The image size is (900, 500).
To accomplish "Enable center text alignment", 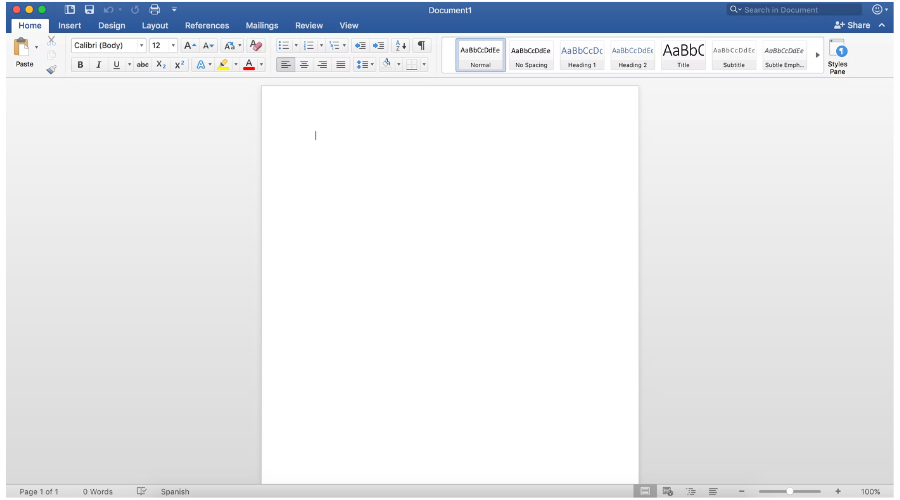I will click(304, 65).
